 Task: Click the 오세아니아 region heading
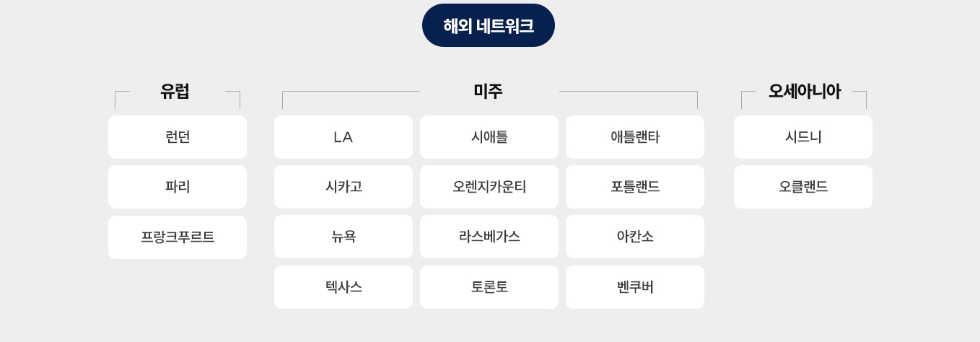coord(804,92)
